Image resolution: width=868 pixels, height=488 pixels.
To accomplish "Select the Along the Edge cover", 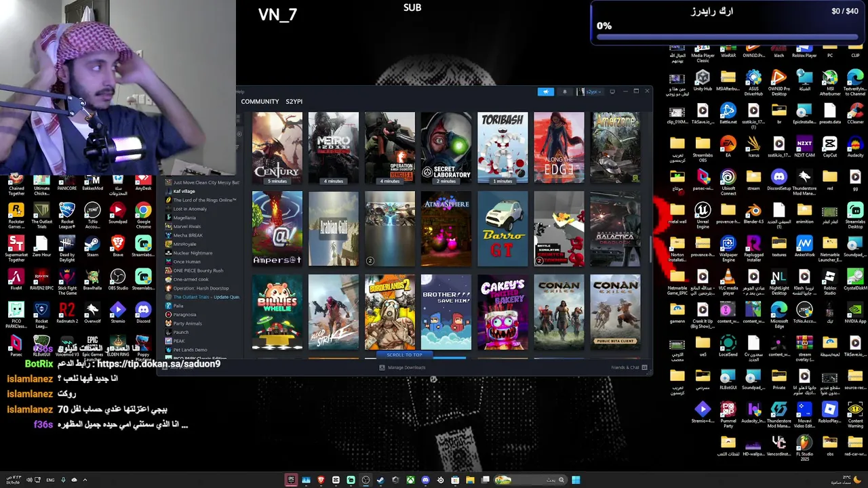I will pyautogui.click(x=559, y=148).
